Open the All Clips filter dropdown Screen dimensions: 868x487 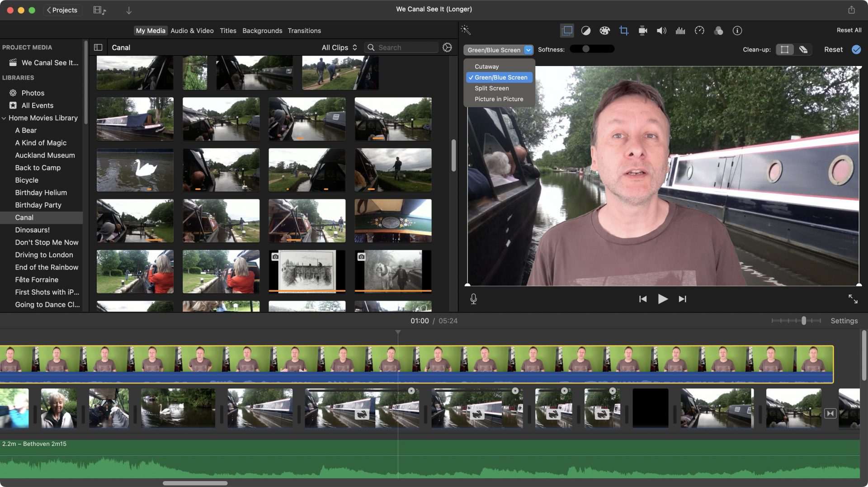tap(338, 47)
